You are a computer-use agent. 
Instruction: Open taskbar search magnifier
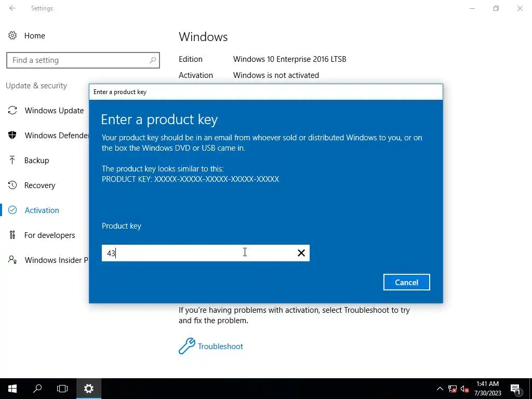point(37,389)
